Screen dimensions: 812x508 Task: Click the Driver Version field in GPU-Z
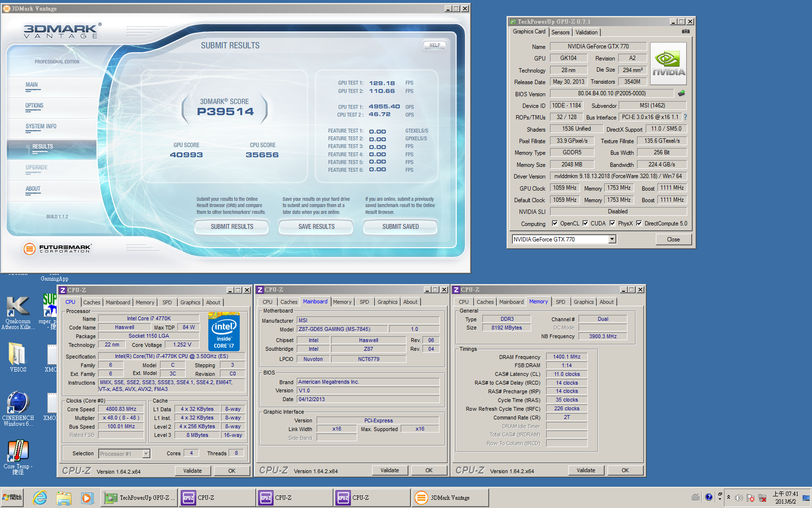(x=618, y=176)
